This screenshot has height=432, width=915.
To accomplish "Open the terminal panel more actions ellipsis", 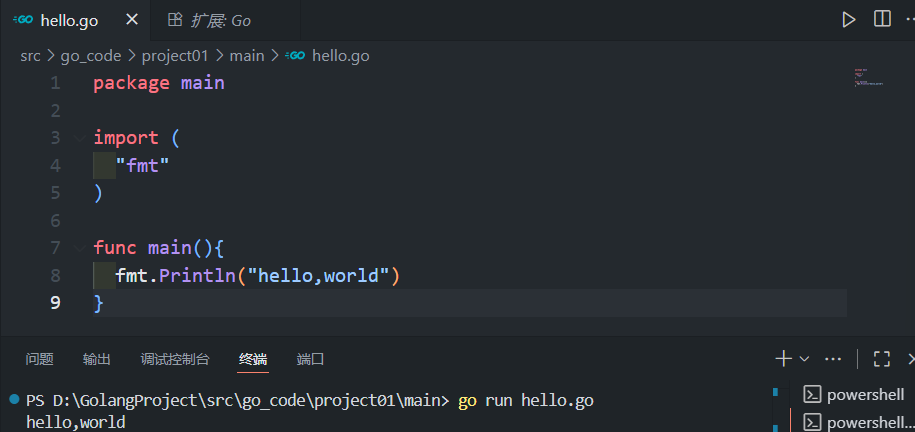I will (x=833, y=358).
